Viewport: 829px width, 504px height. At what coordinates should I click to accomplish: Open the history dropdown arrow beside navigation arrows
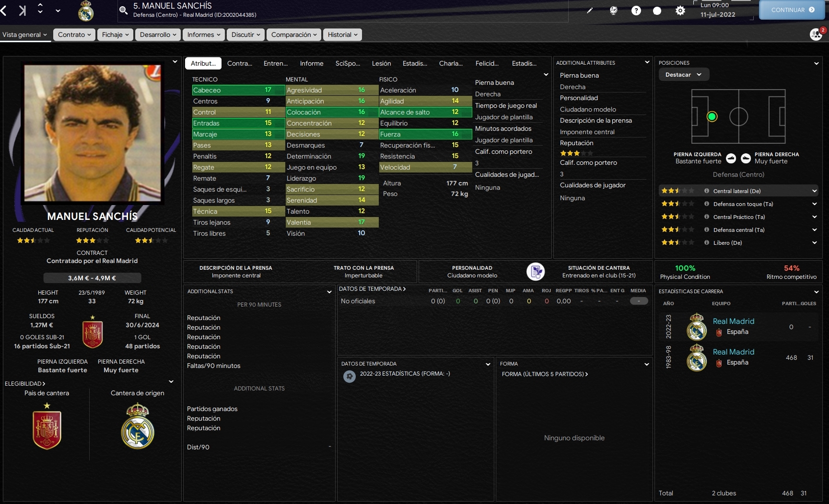(x=58, y=11)
